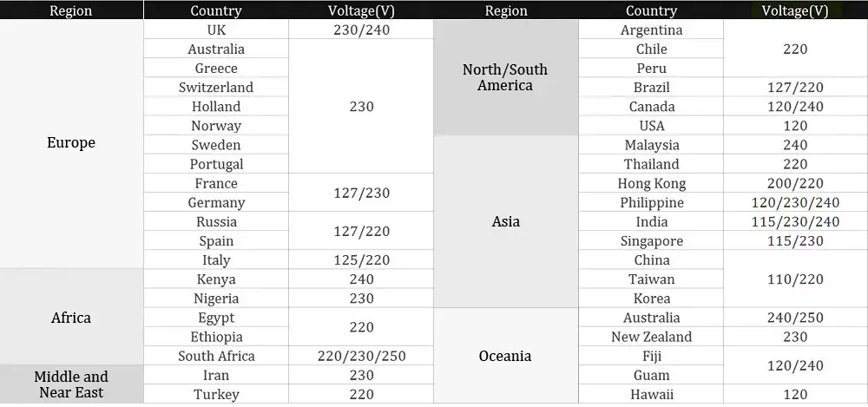The width and height of the screenshot is (868, 407).
Task: Click the Brazil country cell
Action: (651, 87)
